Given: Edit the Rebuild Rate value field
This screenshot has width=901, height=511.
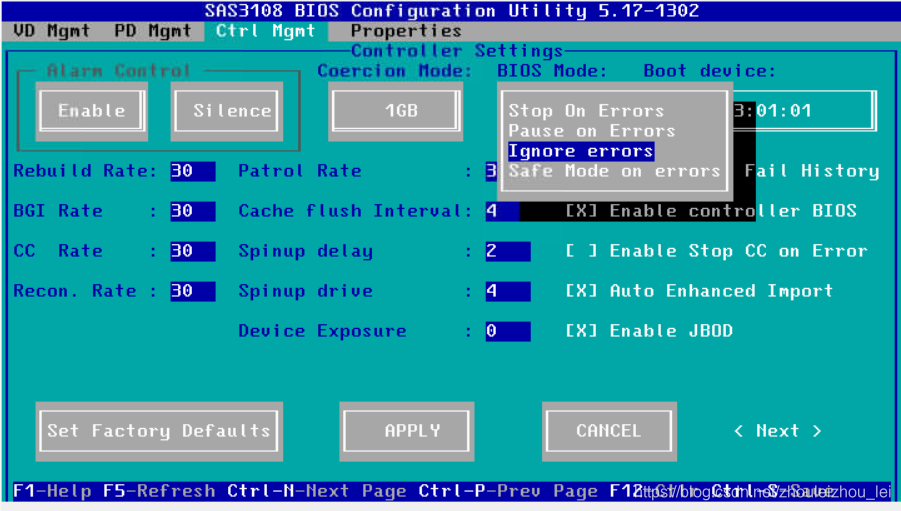Looking at the screenshot, I should pyautogui.click(x=192, y=171).
